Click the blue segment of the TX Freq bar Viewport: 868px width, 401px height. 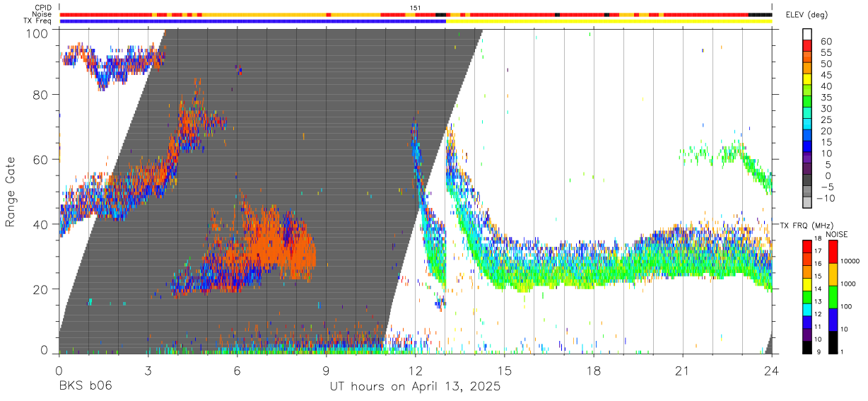(252, 21)
